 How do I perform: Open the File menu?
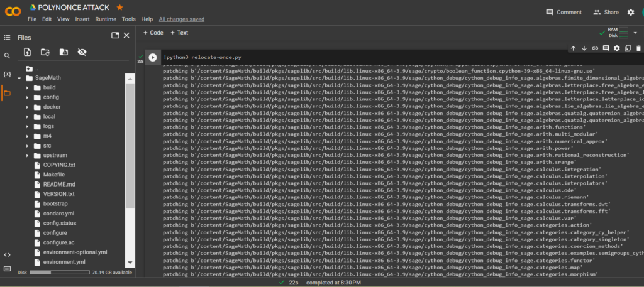coord(32,19)
